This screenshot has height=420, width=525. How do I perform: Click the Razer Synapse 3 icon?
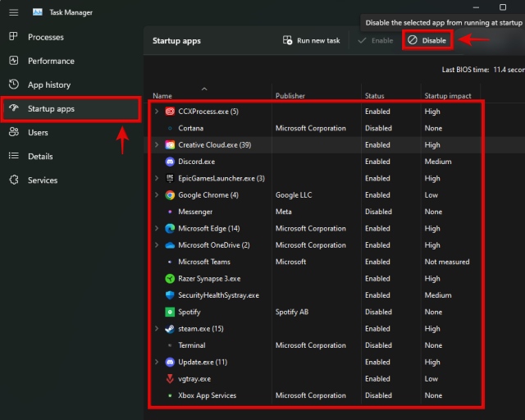(x=170, y=279)
